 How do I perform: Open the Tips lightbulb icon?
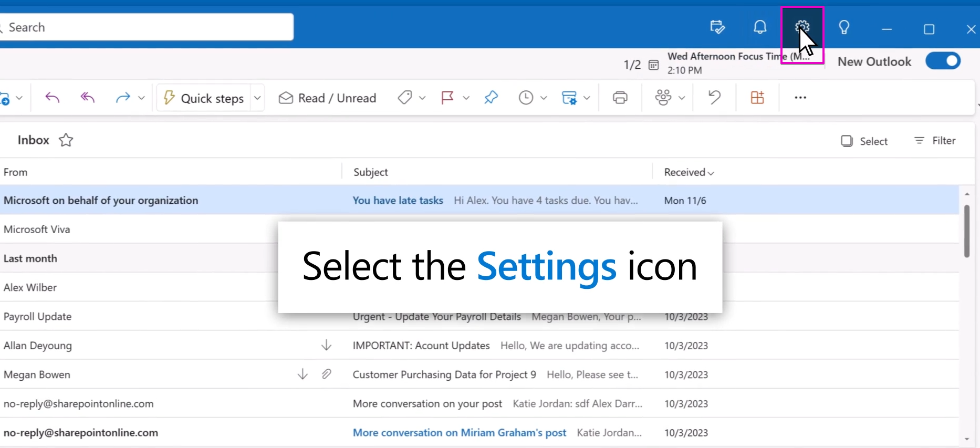point(844,27)
